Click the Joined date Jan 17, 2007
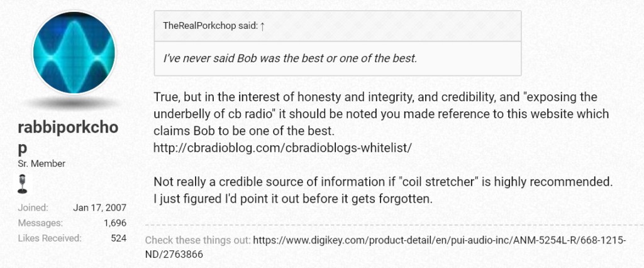 point(100,208)
